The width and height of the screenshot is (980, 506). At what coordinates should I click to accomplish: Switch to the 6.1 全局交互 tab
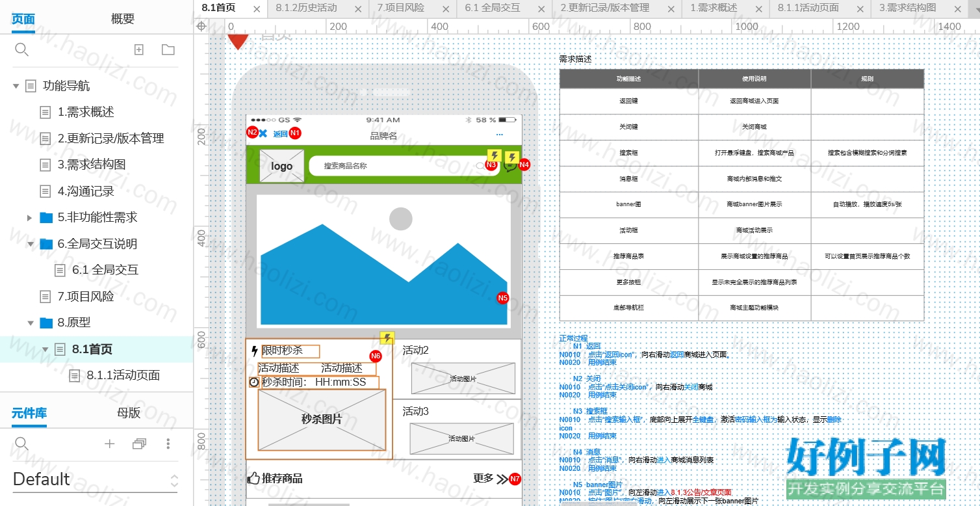click(492, 8)
